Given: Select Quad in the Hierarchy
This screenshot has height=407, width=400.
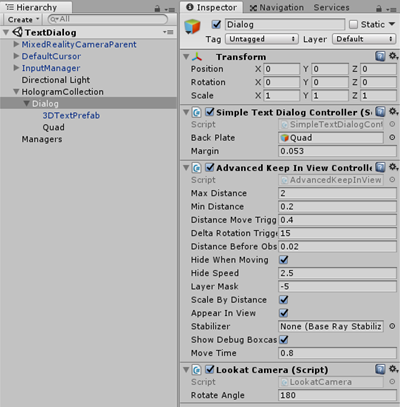Looking at the screenshot, I should [53, 127].
